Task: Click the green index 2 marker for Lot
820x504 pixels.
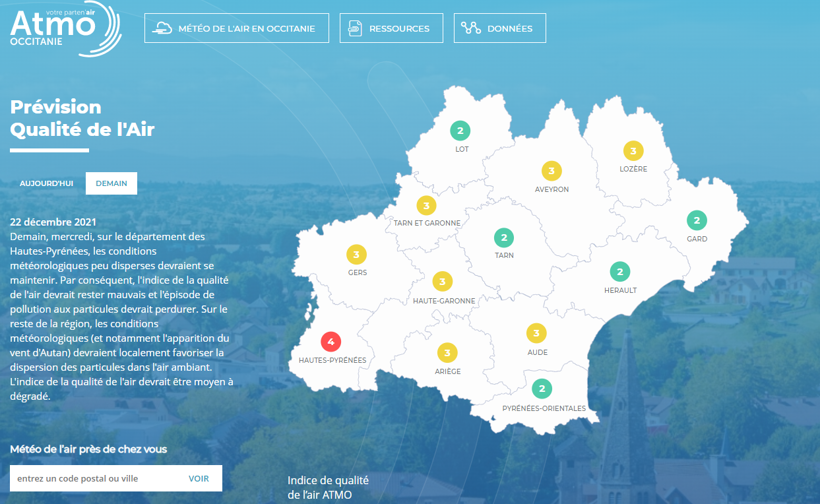Action: [x=460, y=131]
